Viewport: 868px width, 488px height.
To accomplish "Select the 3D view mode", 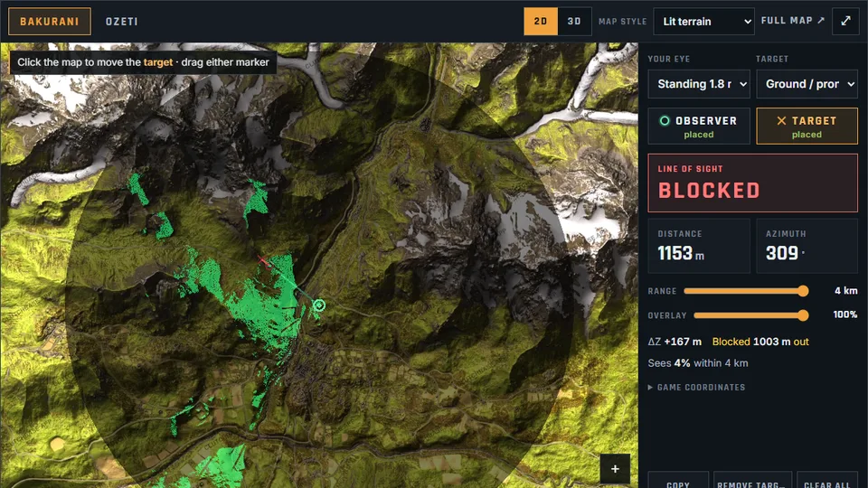I will coord(574,22).
